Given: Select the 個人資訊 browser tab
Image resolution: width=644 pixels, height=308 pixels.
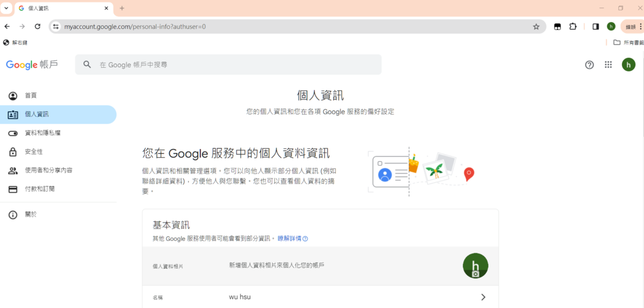Looking at the screenshot, I should pos(64,8).
